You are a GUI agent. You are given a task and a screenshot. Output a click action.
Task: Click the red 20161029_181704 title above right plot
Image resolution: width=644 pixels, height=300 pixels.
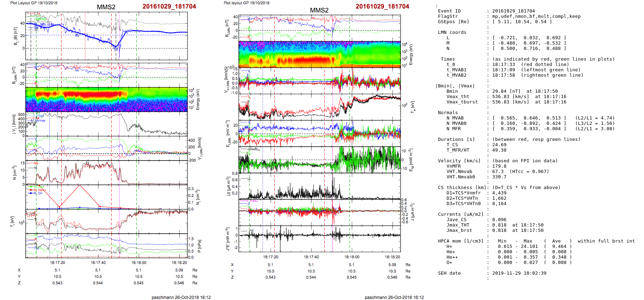[382, 6]
